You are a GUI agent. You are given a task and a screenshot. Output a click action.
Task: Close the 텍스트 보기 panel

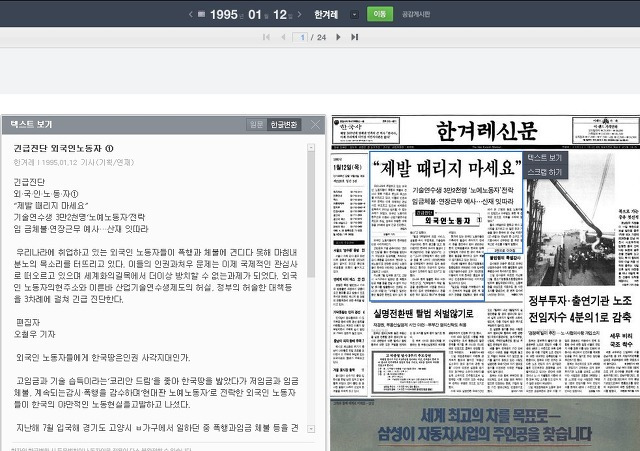[315, 124]
